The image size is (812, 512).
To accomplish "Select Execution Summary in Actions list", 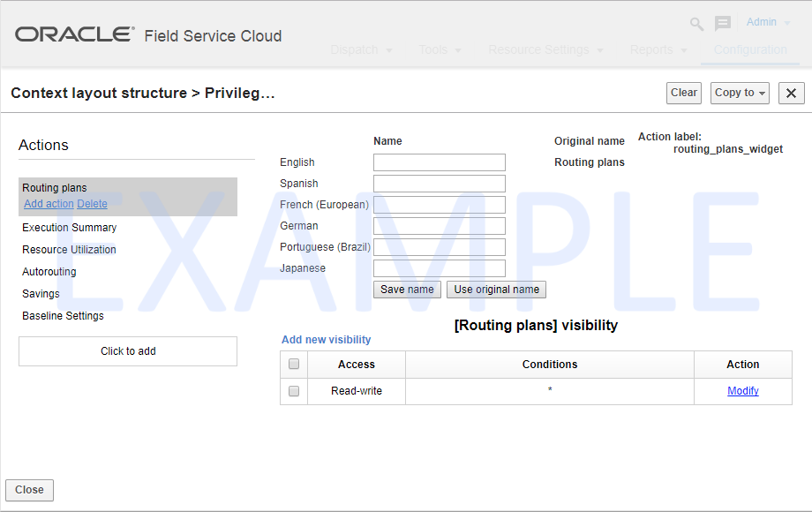I will pyautogui.click(x=70, y=228).
